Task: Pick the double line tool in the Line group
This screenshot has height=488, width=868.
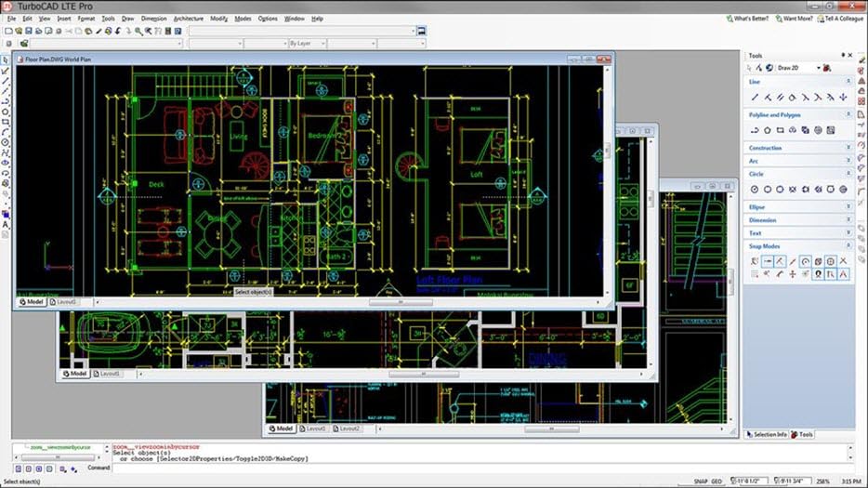Action: coord(780,98)
